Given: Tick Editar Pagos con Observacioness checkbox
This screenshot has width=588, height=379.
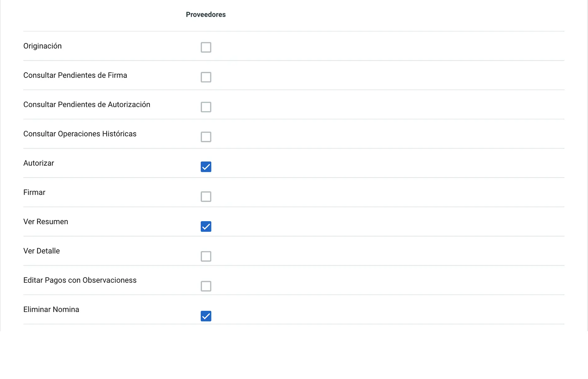Looking at the screenshot, I should click(206, 286).
